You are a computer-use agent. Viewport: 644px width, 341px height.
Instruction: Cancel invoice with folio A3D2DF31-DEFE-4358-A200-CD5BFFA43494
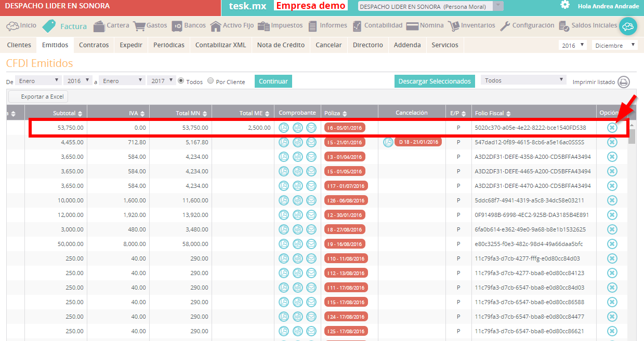(x=612, y=157)
